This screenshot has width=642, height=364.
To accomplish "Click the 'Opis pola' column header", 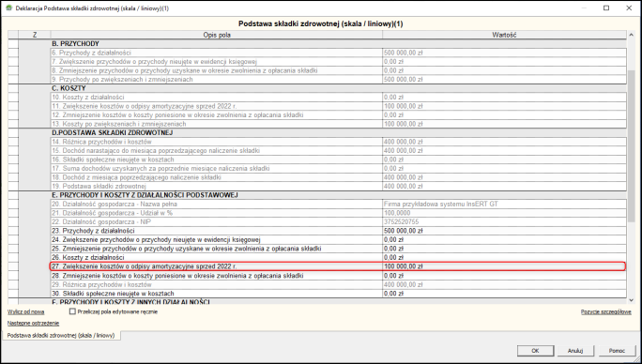I will coord(217,36).
